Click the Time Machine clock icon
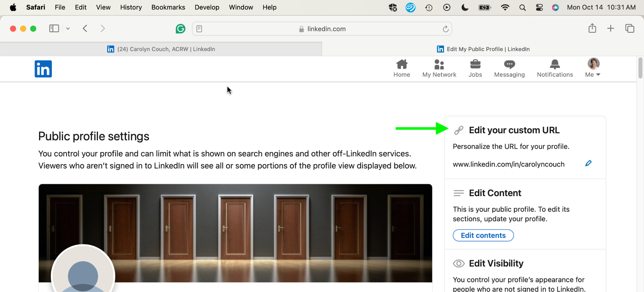The image size is (644, 292). pyautogui.click(x=429, y=8)
